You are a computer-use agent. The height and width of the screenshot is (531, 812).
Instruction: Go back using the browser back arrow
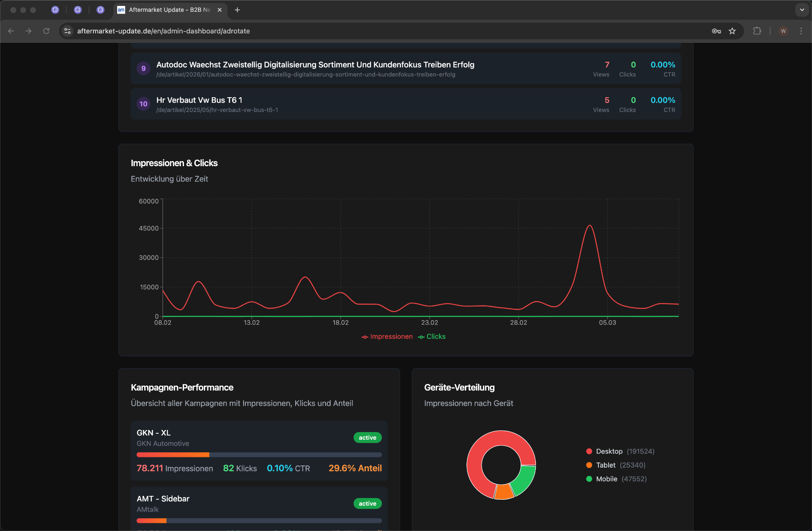(11, 31)
